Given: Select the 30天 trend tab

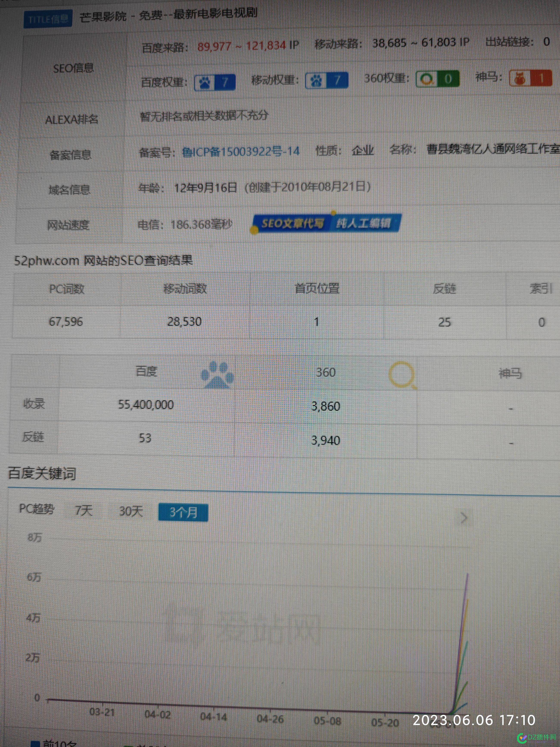Looking at the screenshot, I should tap(131, 511).
